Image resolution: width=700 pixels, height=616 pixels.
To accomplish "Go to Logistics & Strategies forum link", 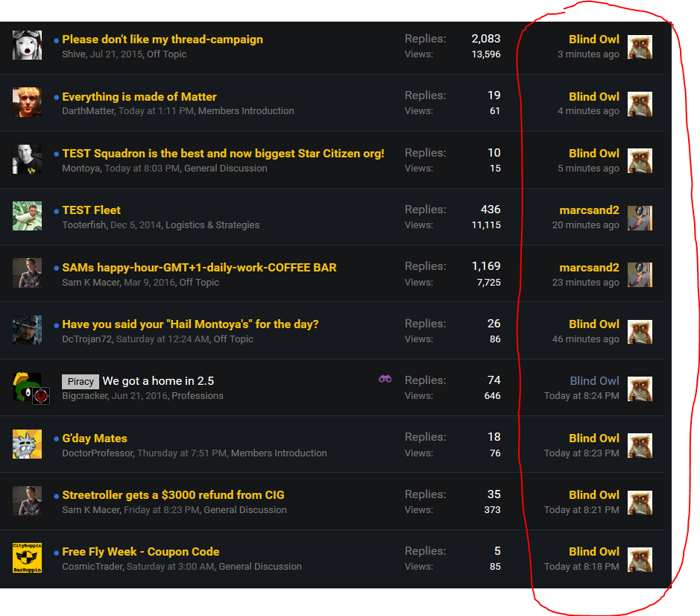I will click(212, 225).
